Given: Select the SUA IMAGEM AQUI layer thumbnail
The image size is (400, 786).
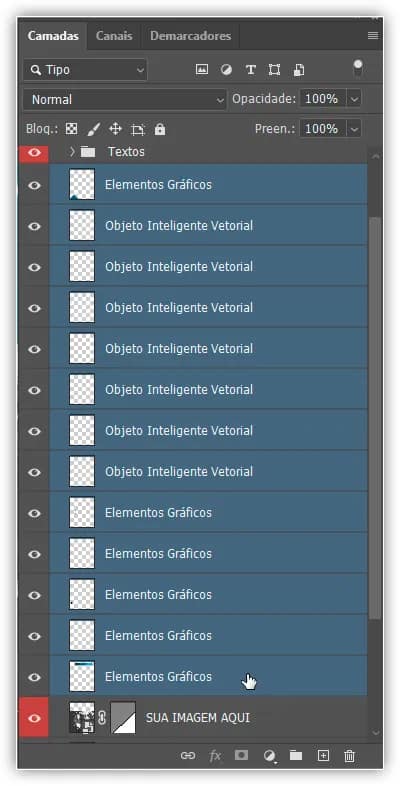Looking at the screenshot, I should (x=82, y=718).
